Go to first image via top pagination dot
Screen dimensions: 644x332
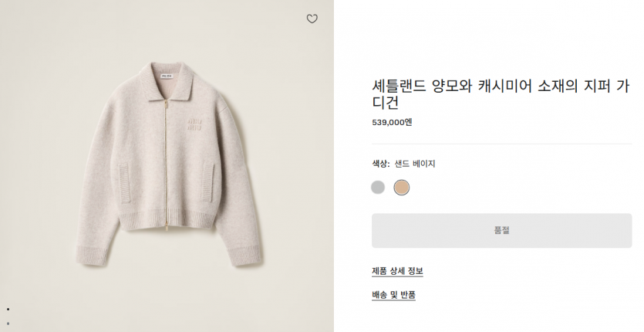pyautogui.click(x=8, y=309)
